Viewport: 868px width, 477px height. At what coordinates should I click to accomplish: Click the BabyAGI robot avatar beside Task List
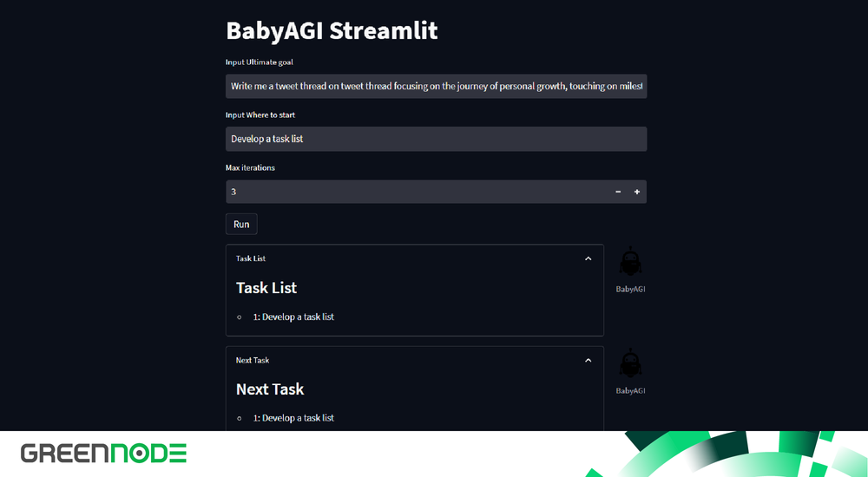(x=630, y=263)
